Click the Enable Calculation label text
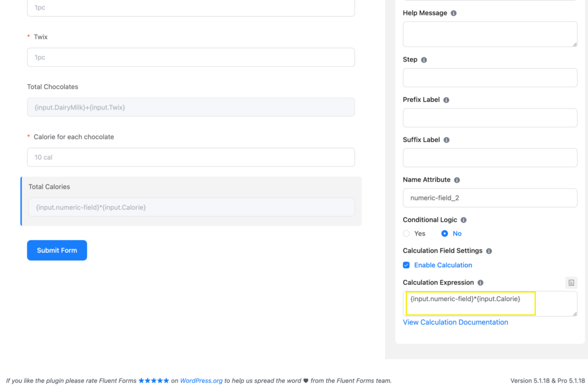The image size is (588, 389). 443,265
